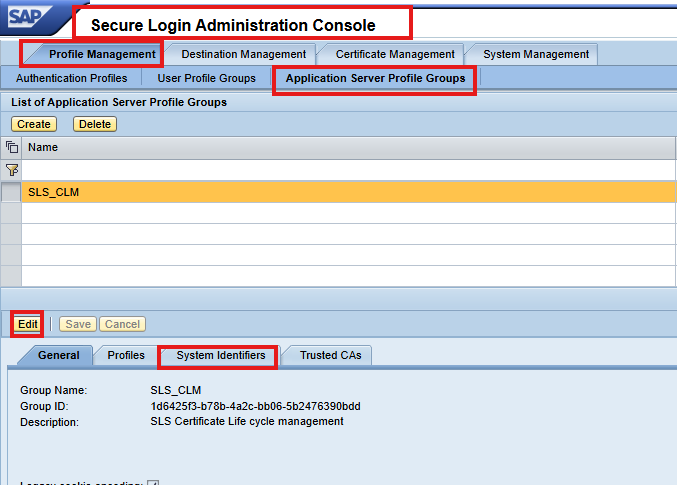
Task: Select Authentication Profiles sub-tab
Action: [72, 78]
